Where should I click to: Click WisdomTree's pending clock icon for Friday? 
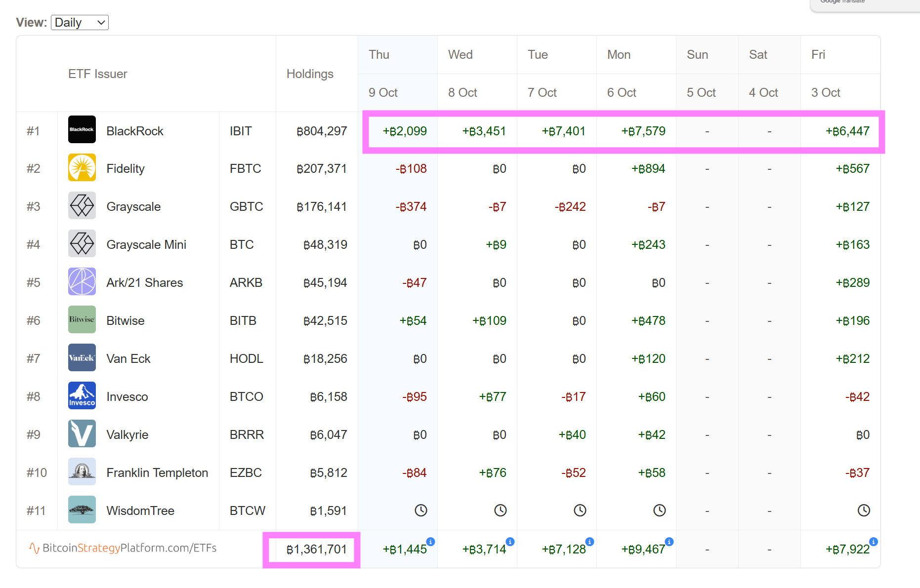[864, 510]
